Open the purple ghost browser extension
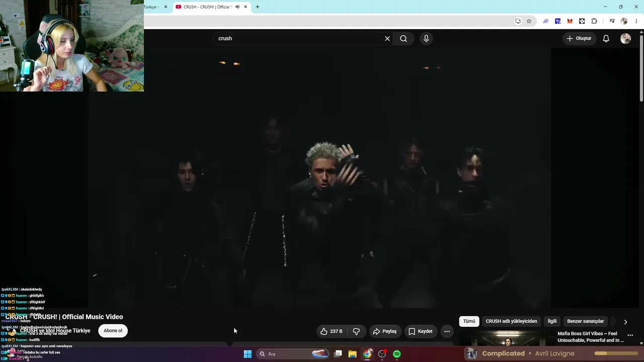This screenshot has width=644, height=362. [x=545, y=21]
